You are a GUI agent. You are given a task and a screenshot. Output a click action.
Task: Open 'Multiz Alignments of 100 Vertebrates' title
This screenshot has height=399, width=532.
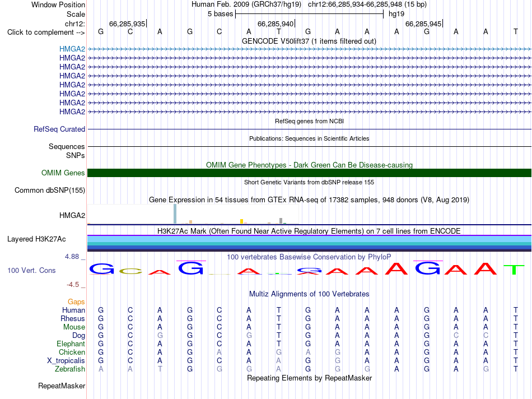pyautogui.click(x=309, y=294)
